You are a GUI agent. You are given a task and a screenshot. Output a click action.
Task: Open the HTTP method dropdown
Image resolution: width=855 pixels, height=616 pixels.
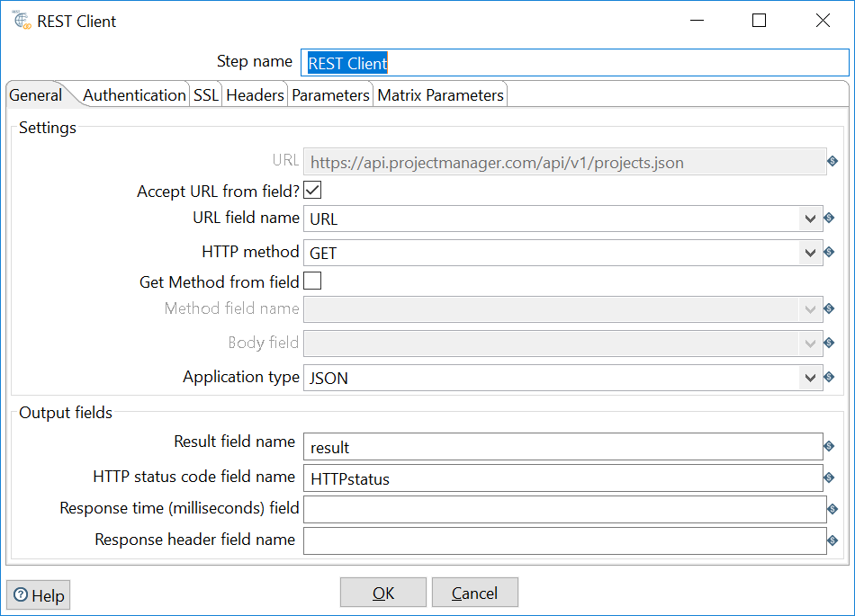point(810,252)
